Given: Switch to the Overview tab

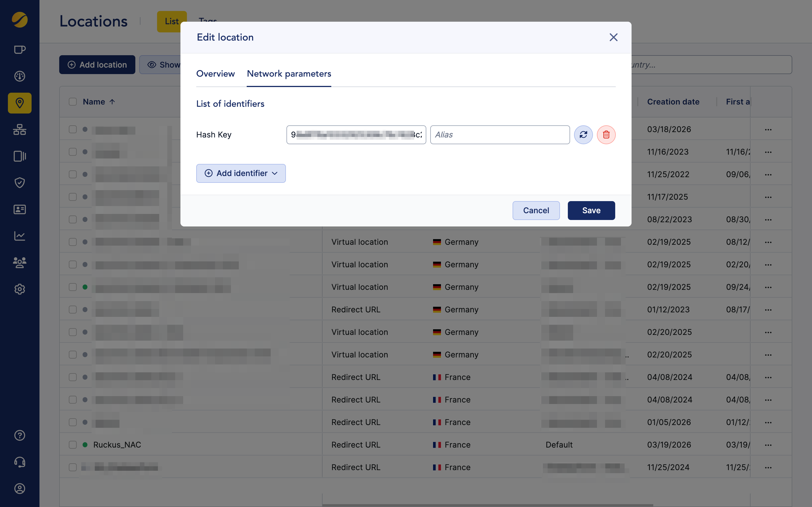Looking at the screenshot, I should click(215, 74).
